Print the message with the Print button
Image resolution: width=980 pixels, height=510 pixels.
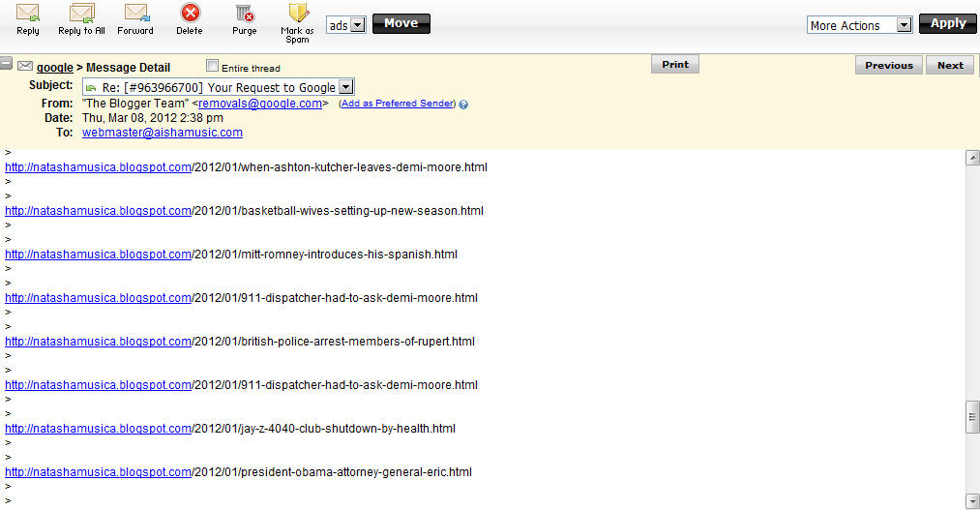click(675, 65)
